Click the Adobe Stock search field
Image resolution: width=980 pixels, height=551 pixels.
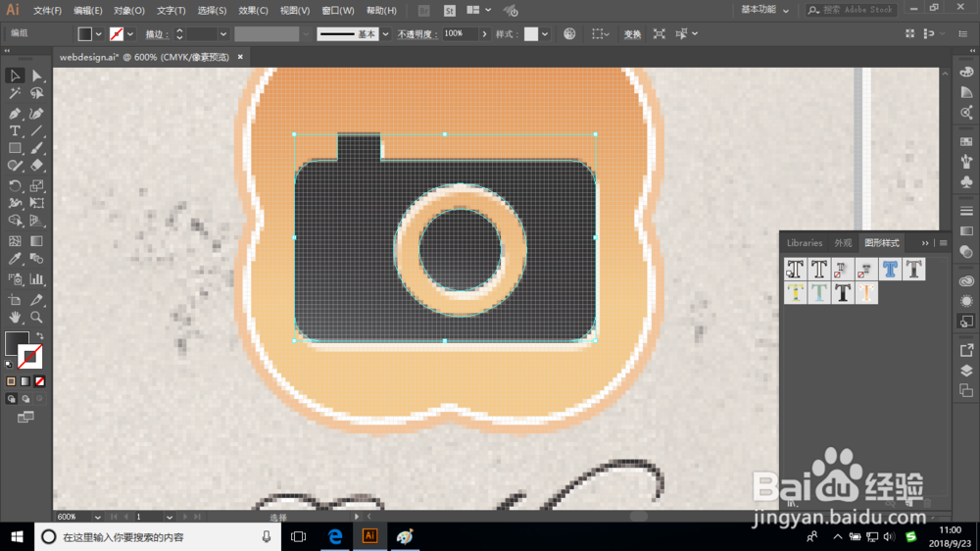point(852,10)
